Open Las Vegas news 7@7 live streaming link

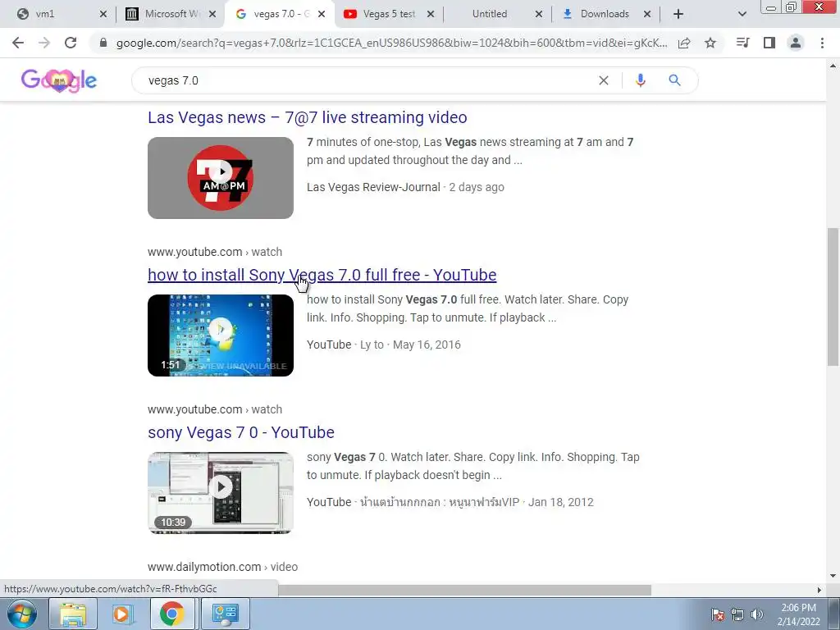308,117
